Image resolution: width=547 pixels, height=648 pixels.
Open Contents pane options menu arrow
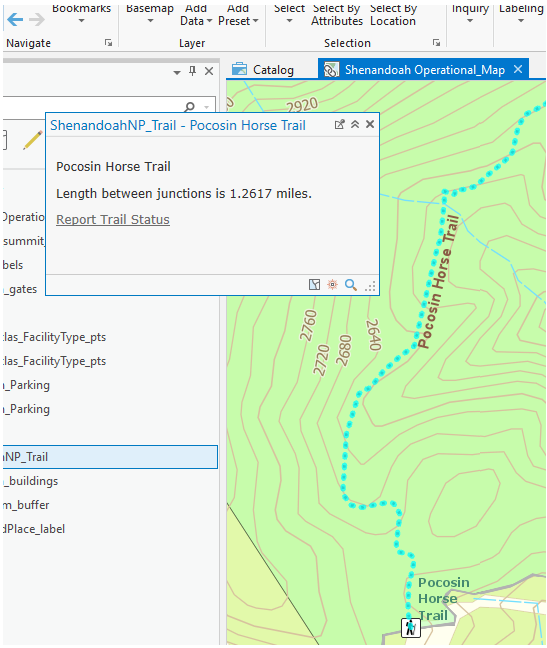[x=177, y=72]
